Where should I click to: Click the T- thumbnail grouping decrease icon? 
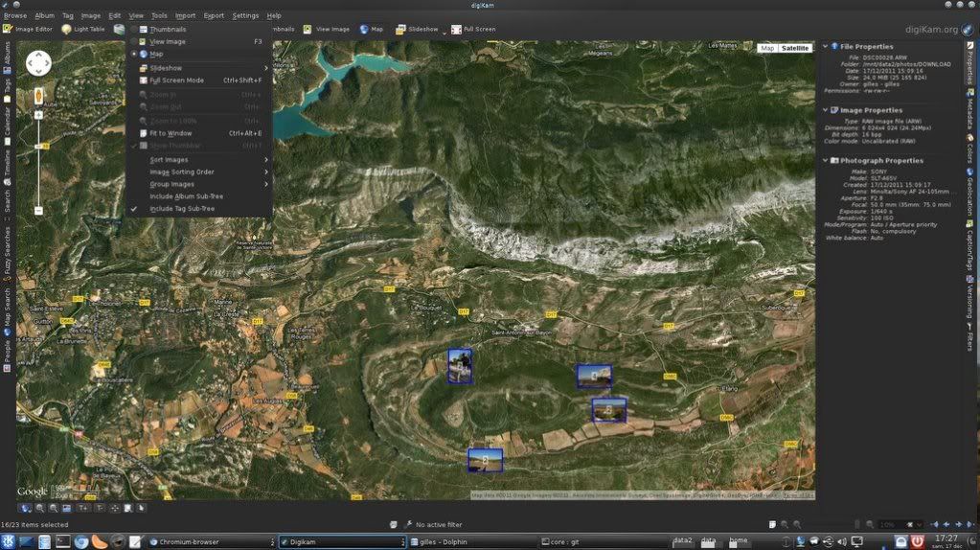(x=99, y=508)
